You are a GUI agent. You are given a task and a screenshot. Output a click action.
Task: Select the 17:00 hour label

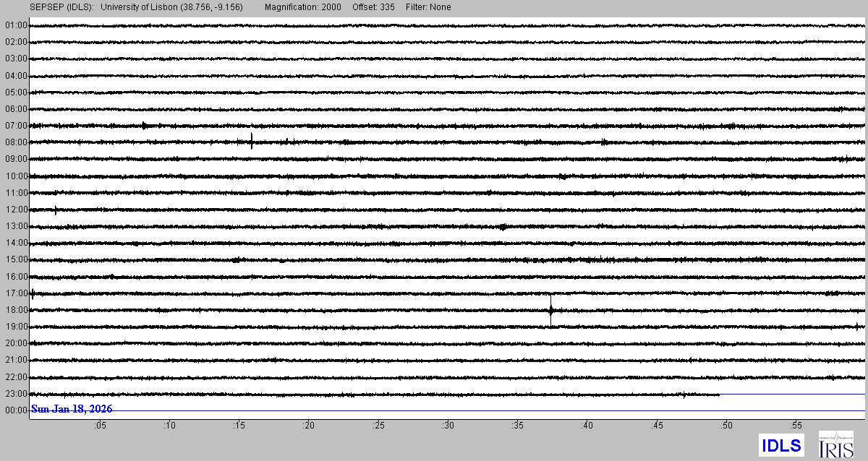[x=16, y=293]
